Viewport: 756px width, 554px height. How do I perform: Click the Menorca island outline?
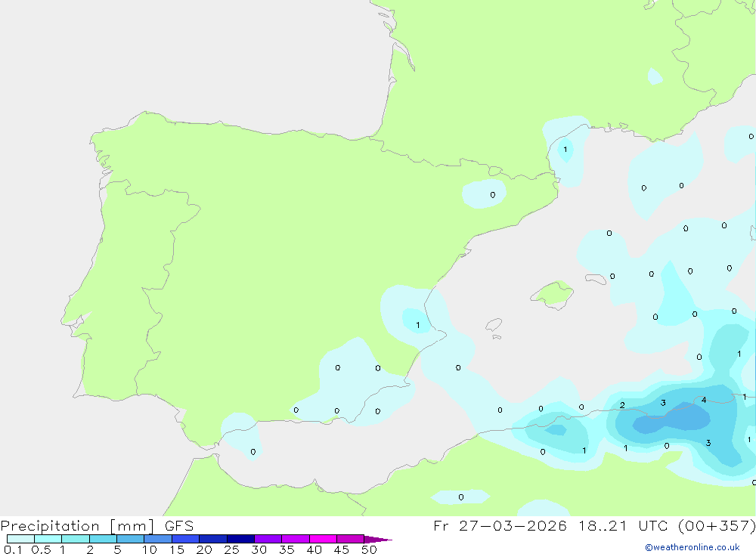[x=596, y=279]
